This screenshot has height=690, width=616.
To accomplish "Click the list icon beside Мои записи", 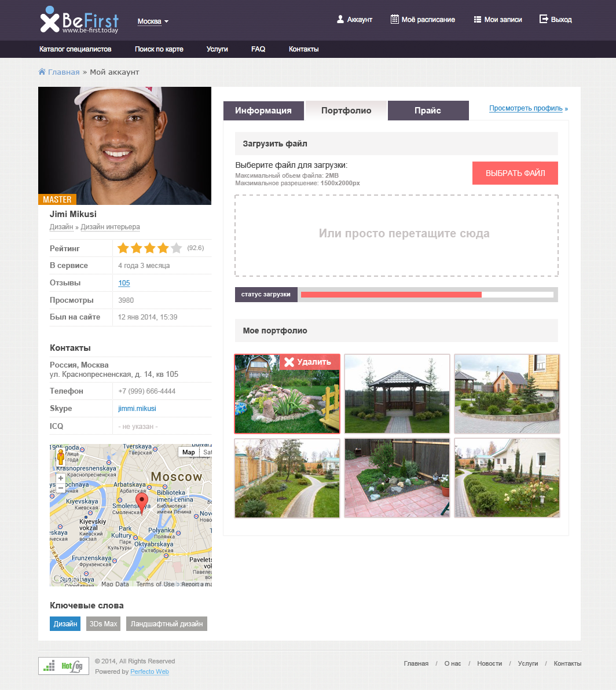I will [x=478, y=19].
